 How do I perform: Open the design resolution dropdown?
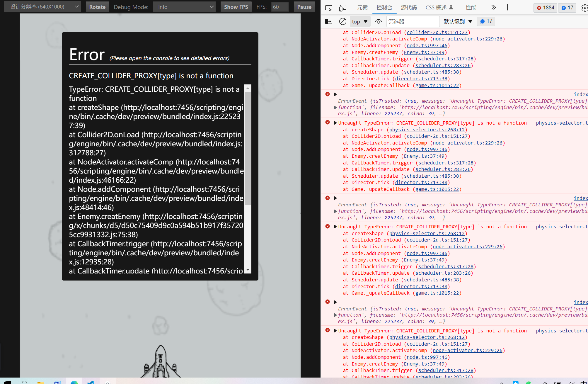(x=43, y=7)
